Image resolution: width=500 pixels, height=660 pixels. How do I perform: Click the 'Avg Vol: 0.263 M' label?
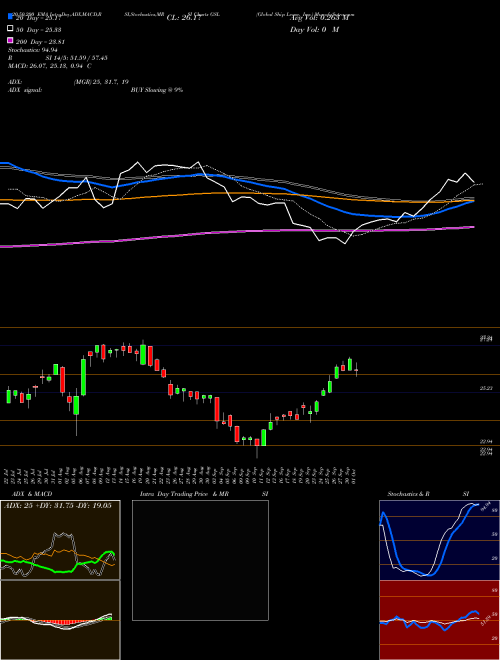(x=320, y=18)
